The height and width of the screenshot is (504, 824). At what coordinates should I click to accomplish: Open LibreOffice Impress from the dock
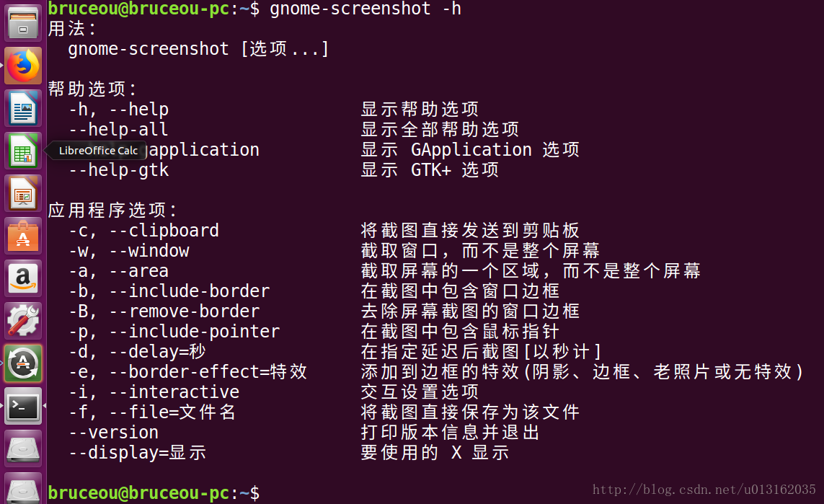click(23, 193)
